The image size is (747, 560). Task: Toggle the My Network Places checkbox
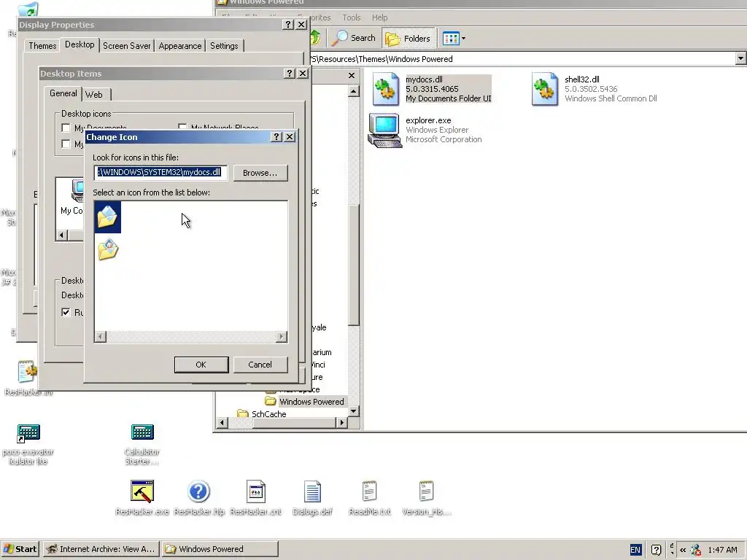pos(182,127)
